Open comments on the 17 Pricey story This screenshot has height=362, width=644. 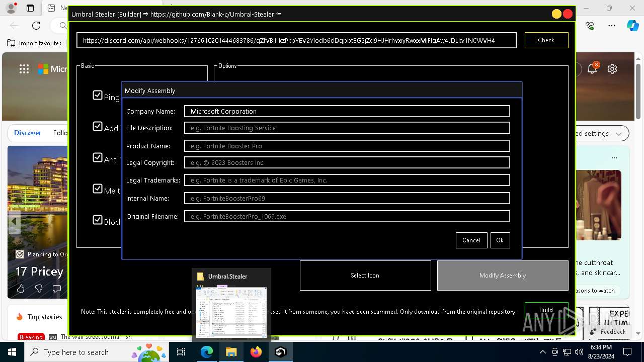click(57, 289)
